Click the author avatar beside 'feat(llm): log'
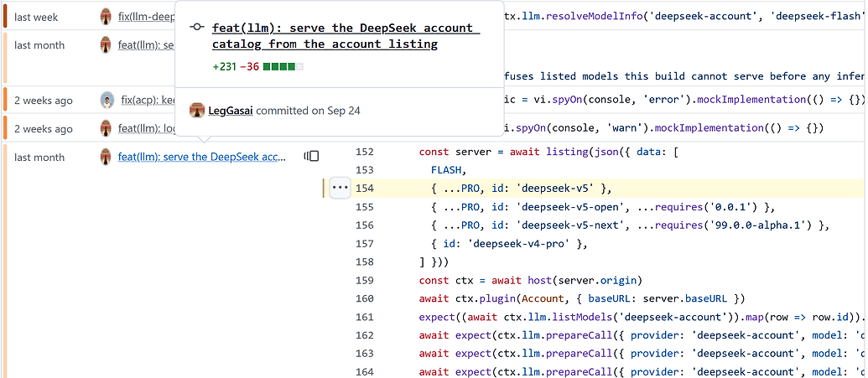868x378 pixels. tap(106, 128)
